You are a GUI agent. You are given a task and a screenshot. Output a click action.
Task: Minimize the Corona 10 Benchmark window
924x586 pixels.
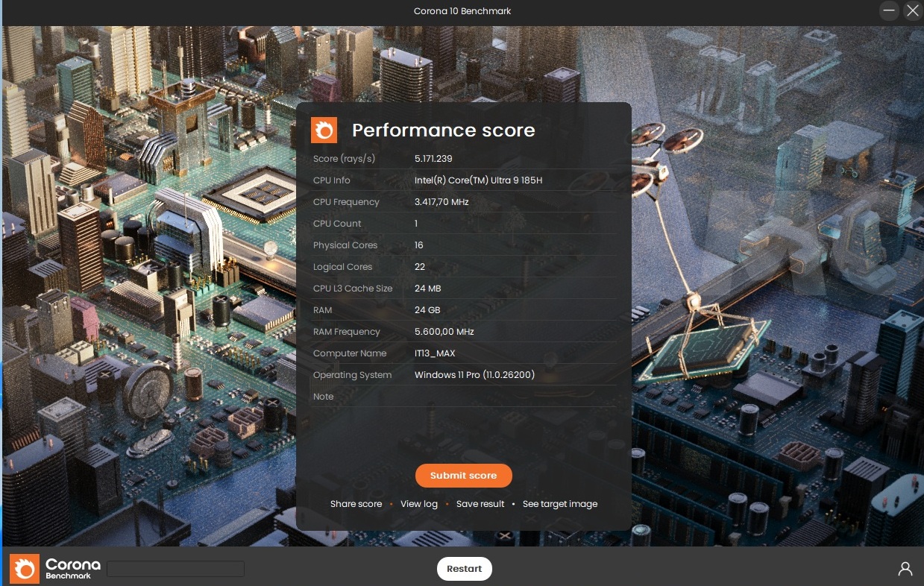(889, 10)
